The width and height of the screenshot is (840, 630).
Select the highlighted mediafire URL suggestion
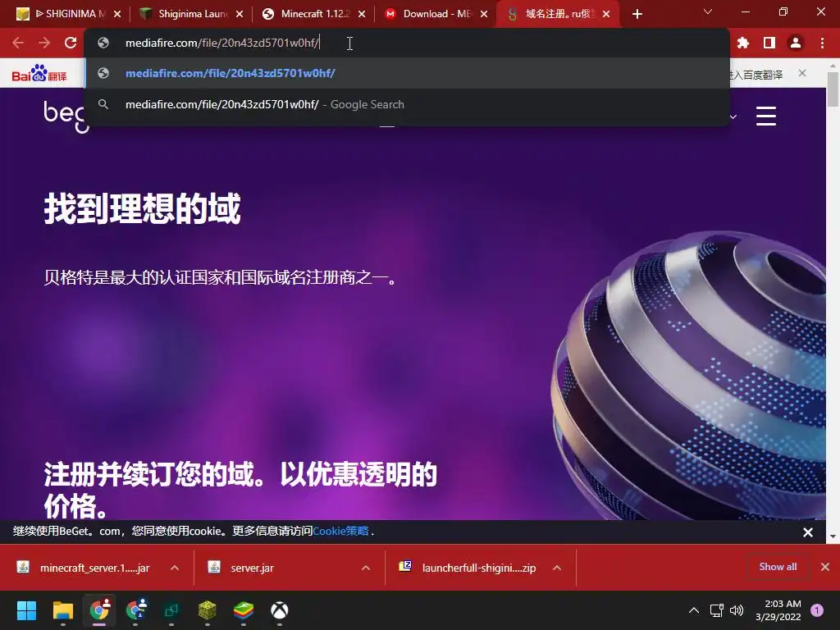[x=407, y=73]
